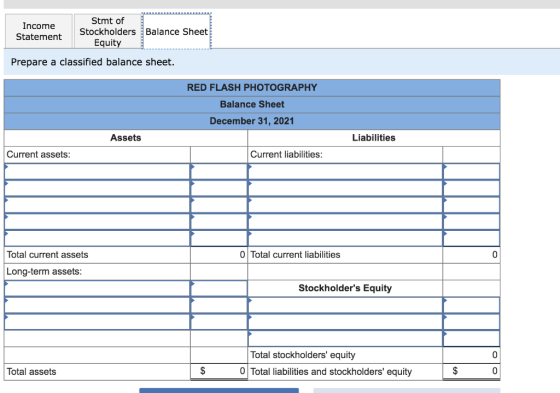Screen dimensions: 560x393
Task: Click the second current assets amount field
Action: click(x=219, y=188)
